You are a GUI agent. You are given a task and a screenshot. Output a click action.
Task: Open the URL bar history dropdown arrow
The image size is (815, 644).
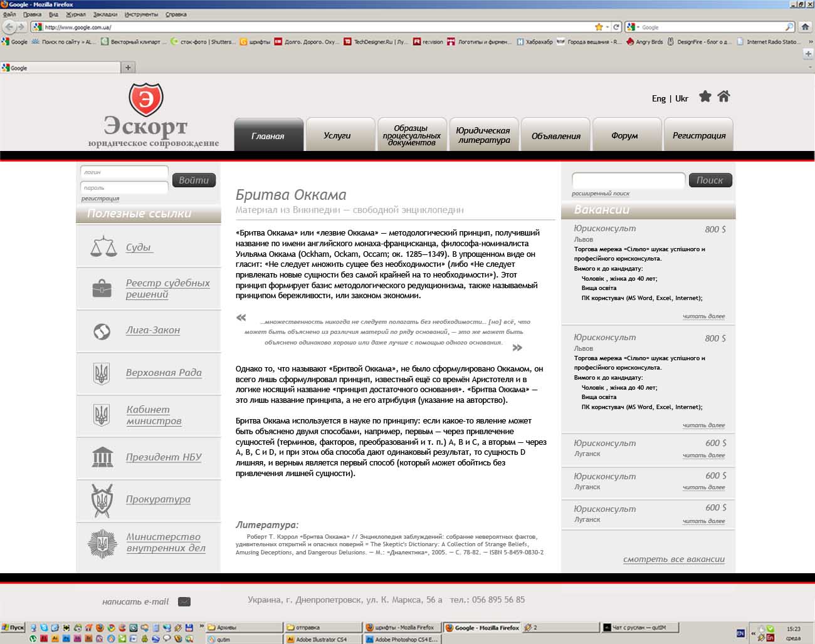tap(607, 27)
